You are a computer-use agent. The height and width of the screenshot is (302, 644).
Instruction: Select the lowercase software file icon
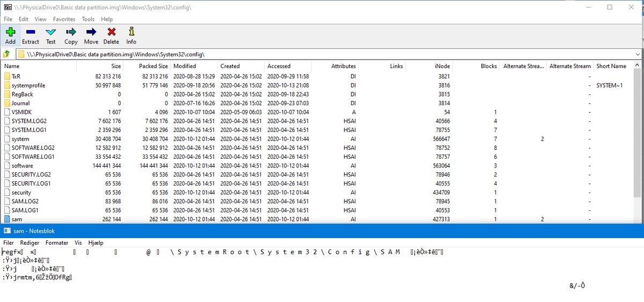[x=7, y=166]
